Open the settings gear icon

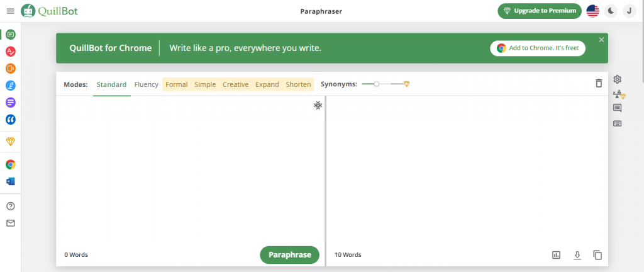[x=618, y=79]
